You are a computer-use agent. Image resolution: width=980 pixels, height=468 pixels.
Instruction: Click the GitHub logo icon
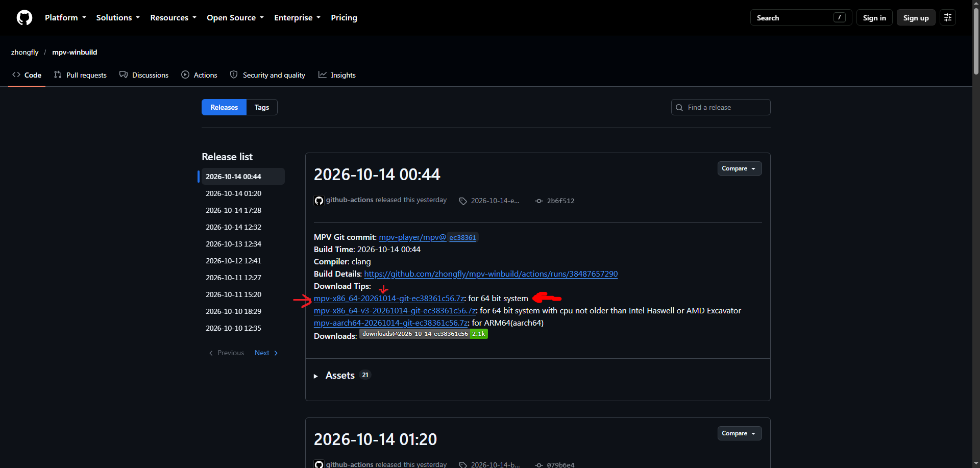coord(24,18)
